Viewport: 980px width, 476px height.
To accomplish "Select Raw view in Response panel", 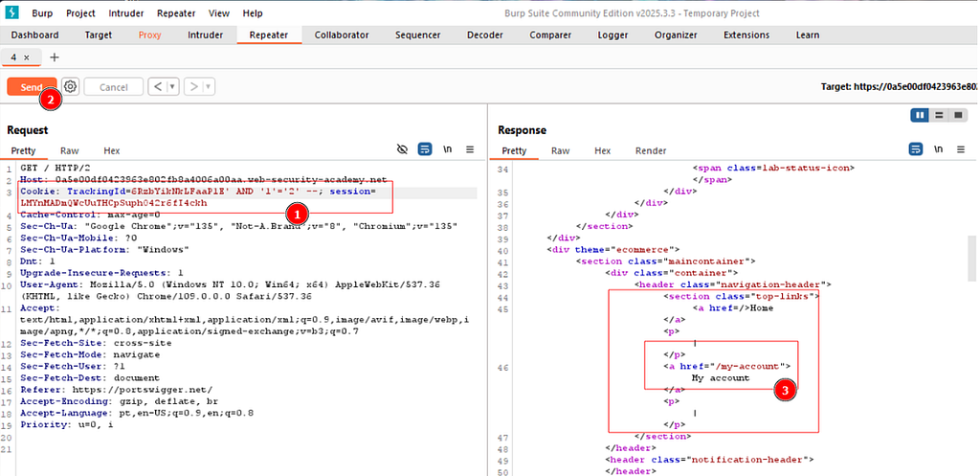I will (x=561, y=150).
